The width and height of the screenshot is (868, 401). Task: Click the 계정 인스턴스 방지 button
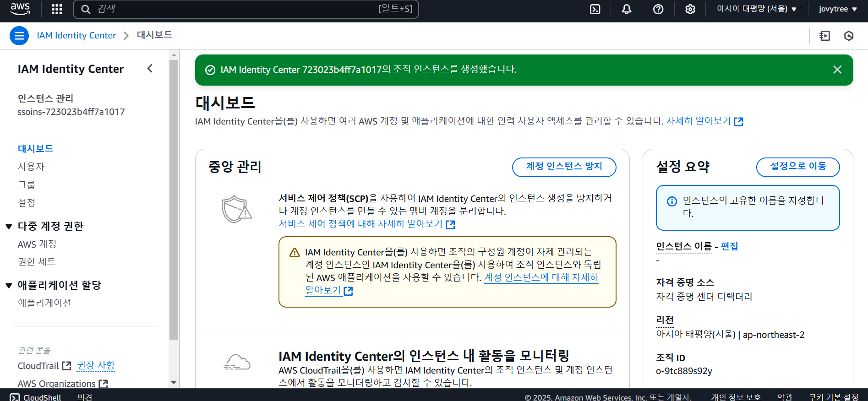click(564, 167)
